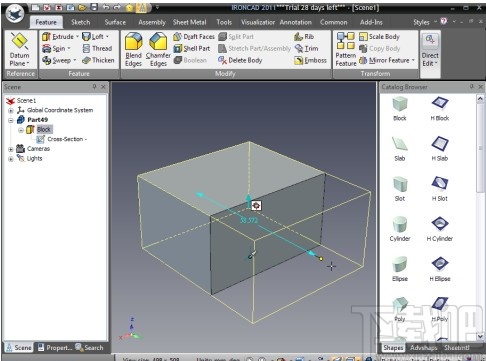Click the Thread tool

click(97, 49)
